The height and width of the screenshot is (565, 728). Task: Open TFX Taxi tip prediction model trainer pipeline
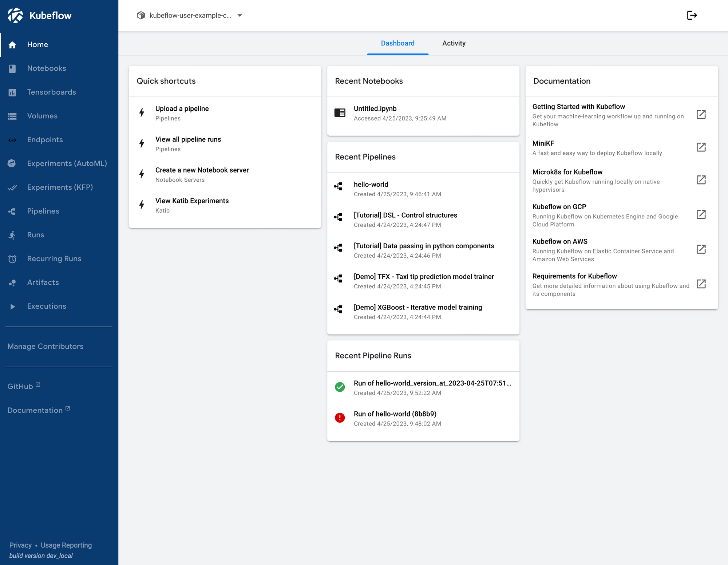point(423,281)
